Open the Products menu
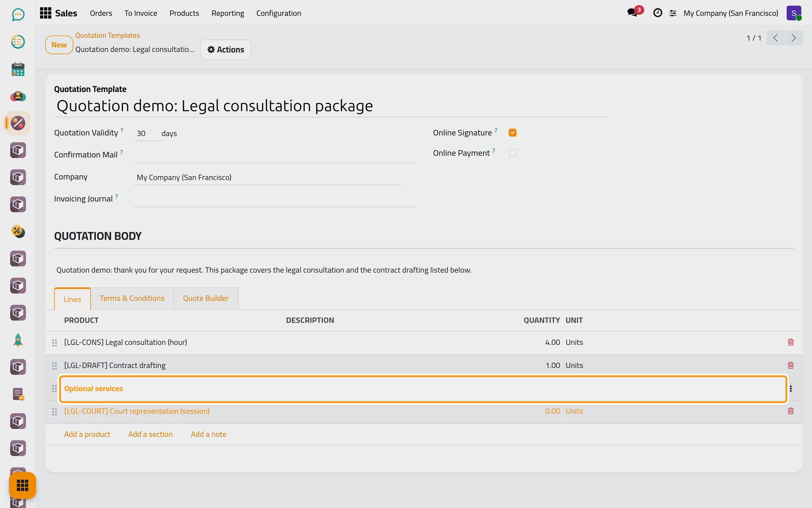The width and height of the screenshot is (812, 508). click(x=184, y=13)
